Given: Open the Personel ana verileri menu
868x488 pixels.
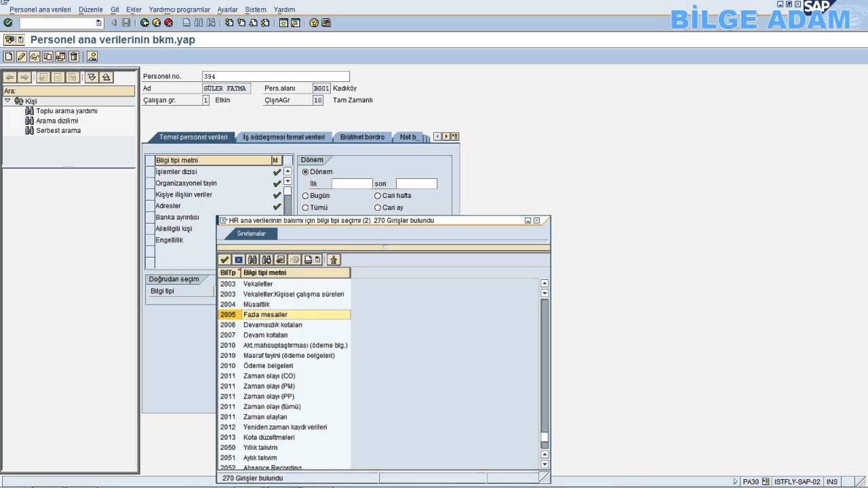Looking at the screenshot, I should point(40,9).
